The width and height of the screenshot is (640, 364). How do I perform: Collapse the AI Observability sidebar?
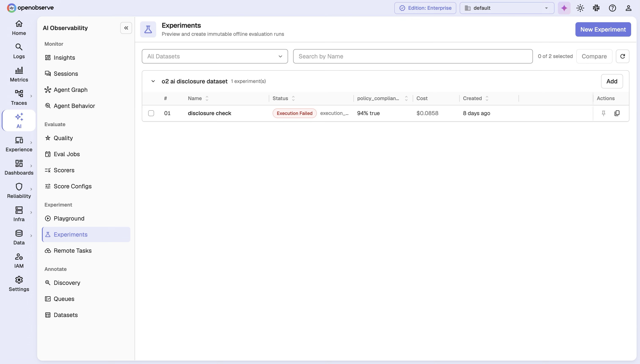tap(126, 28)
